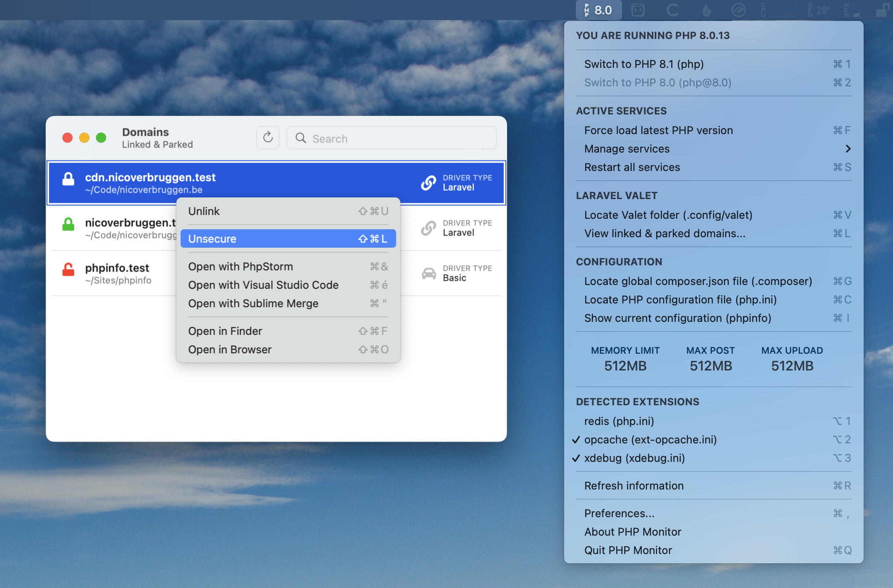
Task: Click the refresh icon in Domains window
Action: [x=268, y=137]
